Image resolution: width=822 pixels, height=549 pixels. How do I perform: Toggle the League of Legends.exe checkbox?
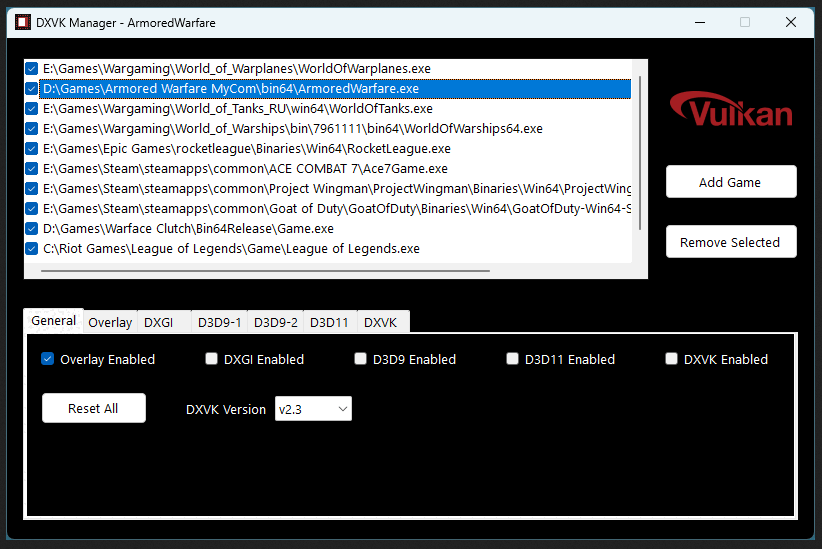click(31, 249)
